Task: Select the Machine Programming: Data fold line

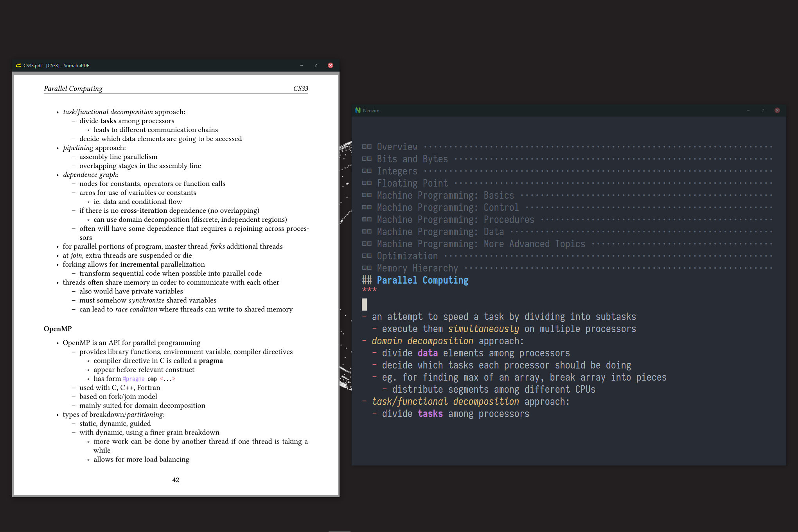Action: [x=440, y=232]
